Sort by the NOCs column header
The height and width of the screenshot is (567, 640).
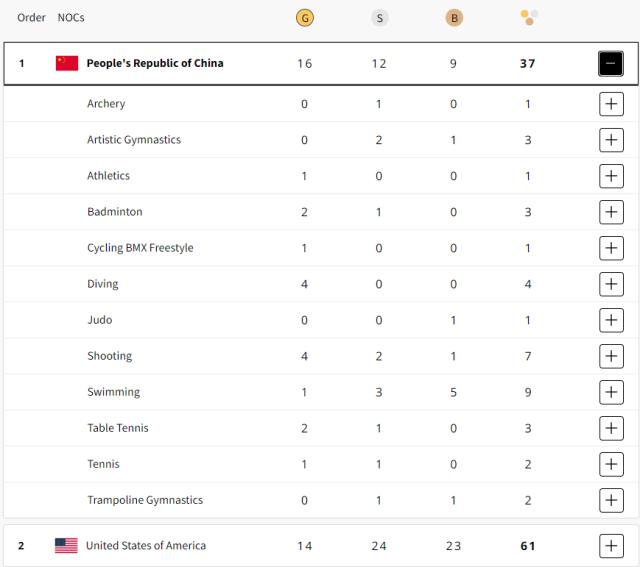(x=71, y=17)
